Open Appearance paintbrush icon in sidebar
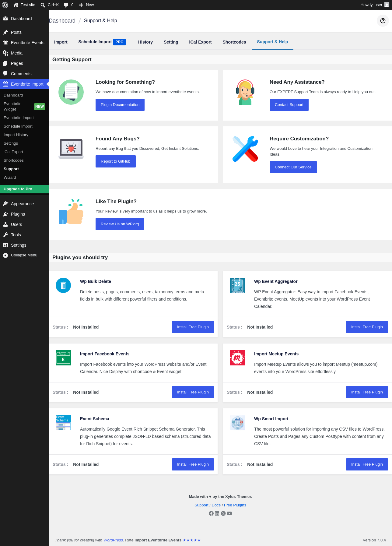This screenshot has width=392, height=546. [5, 204]
